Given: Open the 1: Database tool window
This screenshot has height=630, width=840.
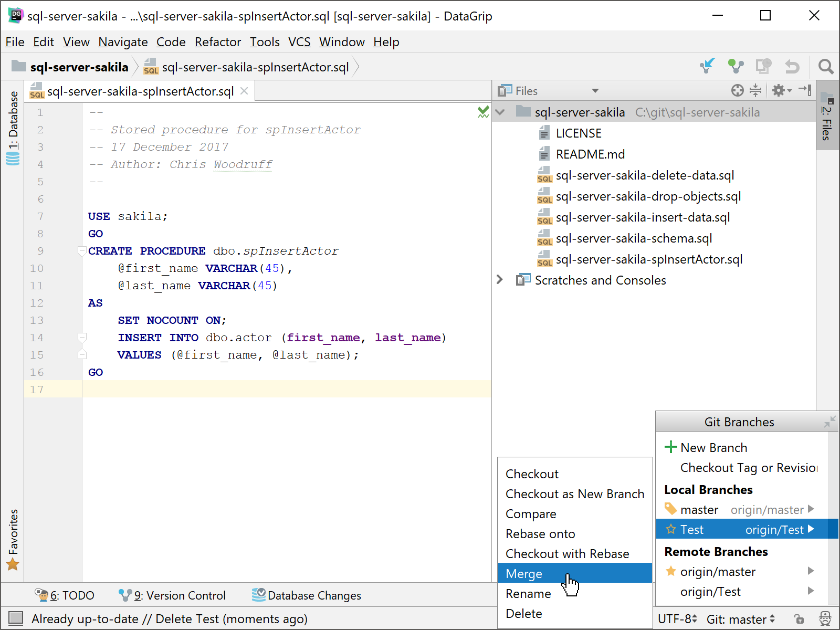Looking at the screenshot, I should (x=13, y=128).
